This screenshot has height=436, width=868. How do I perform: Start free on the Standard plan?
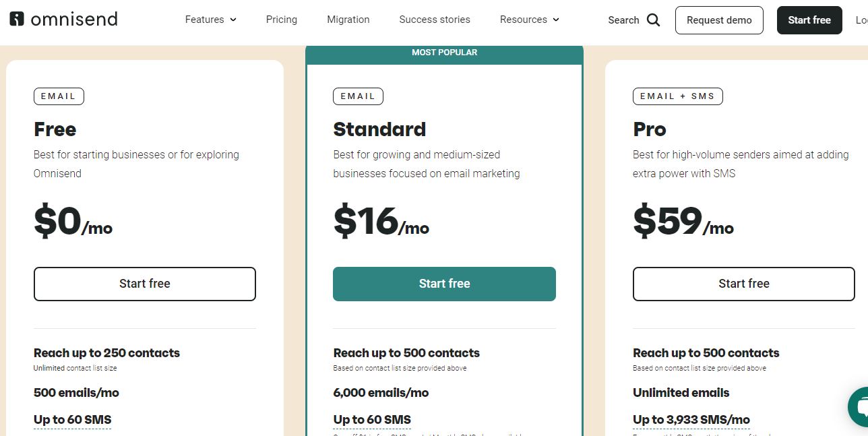[x=444, y=284]
